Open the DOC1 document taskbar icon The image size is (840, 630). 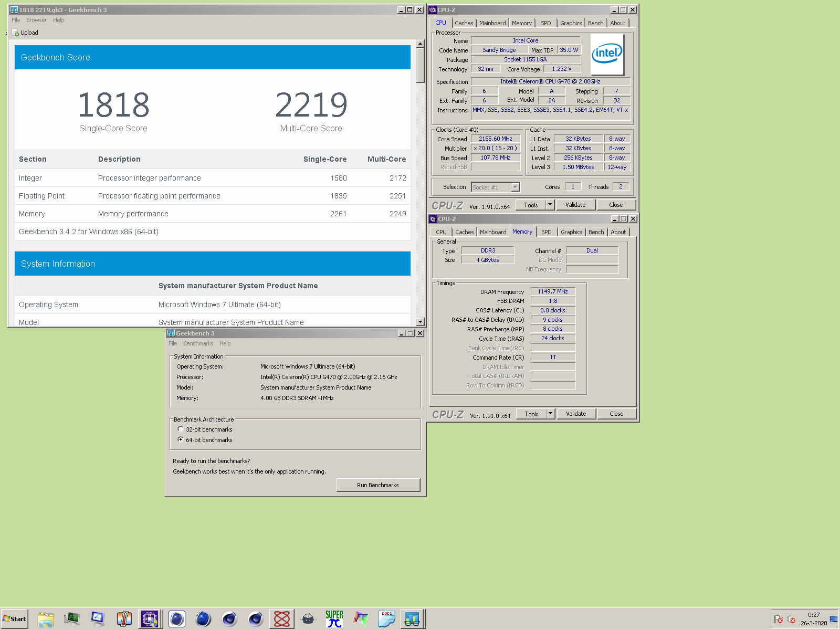[386, 619]
